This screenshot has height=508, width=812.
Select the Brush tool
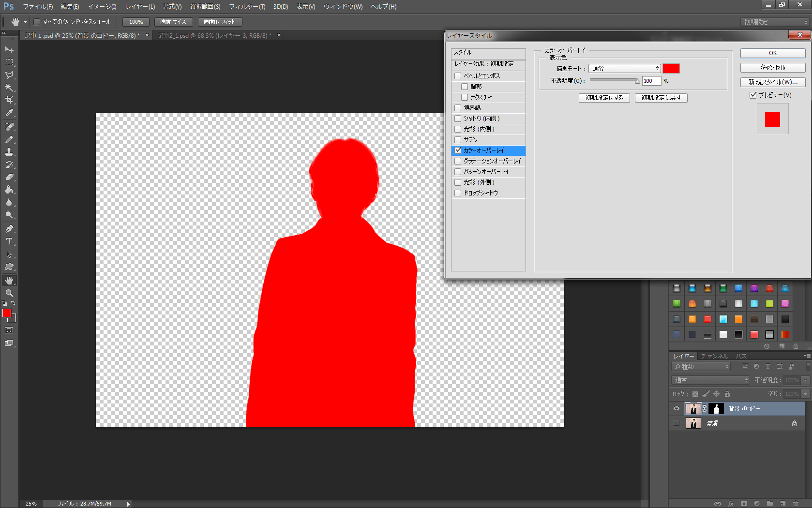coord(9,139)
